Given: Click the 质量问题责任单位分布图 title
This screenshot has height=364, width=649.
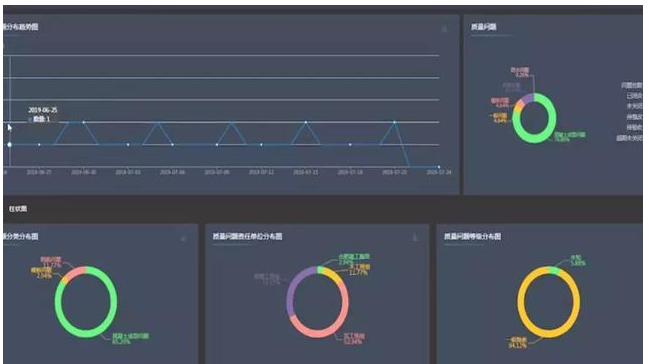Looking at the screenshot, I should click(x=248, y=236).
